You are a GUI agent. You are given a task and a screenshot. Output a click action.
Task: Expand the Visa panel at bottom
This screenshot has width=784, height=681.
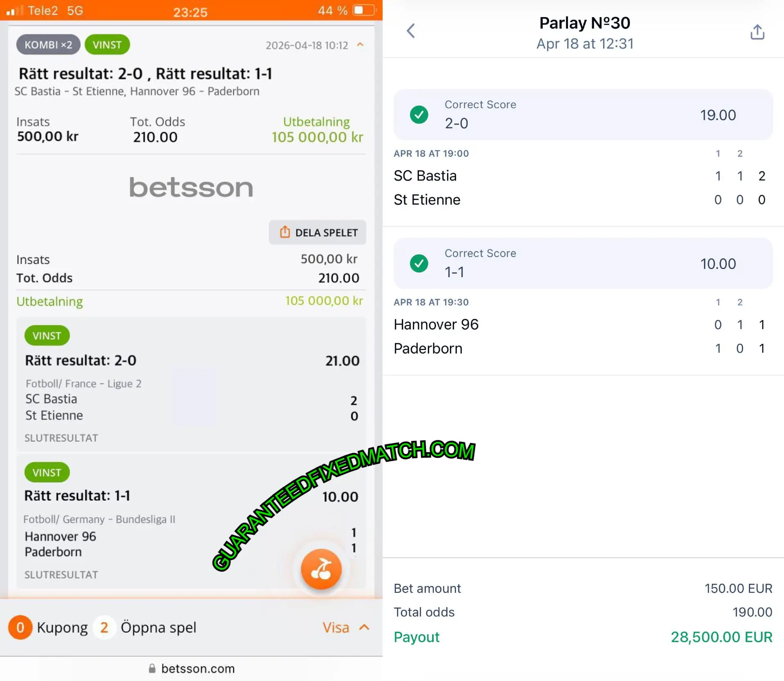point(345,627)
